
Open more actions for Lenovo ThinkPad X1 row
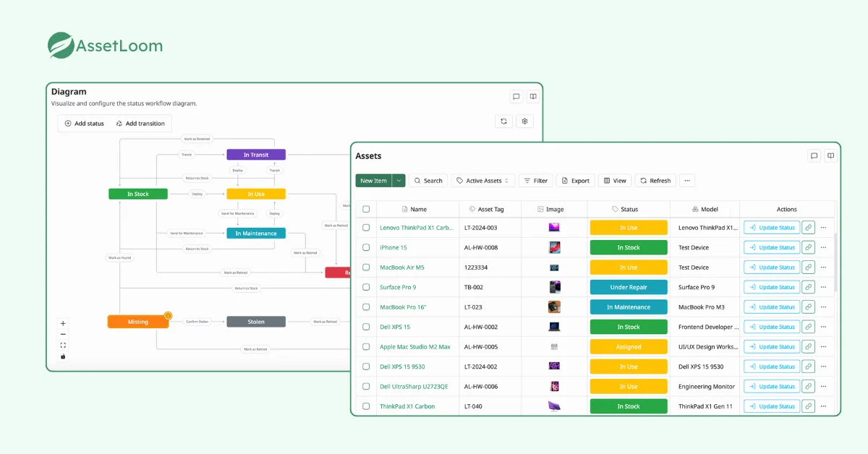point(823,228)
